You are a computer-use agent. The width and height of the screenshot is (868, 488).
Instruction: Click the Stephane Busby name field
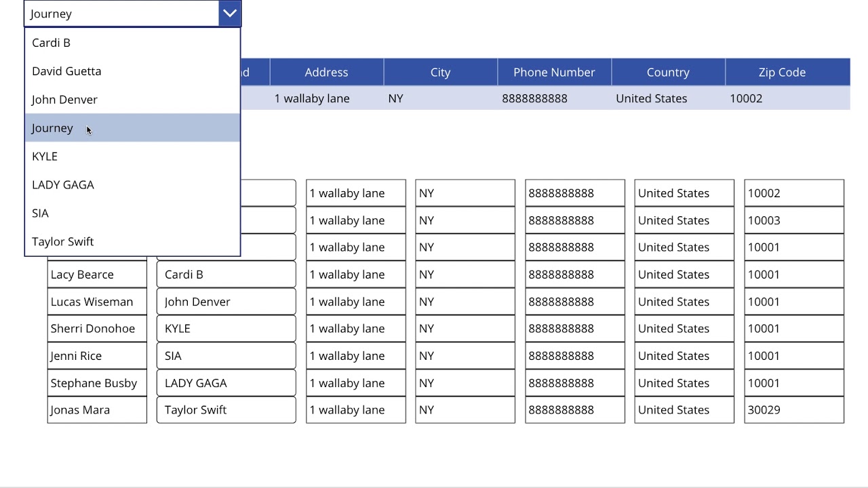(97, 383)
